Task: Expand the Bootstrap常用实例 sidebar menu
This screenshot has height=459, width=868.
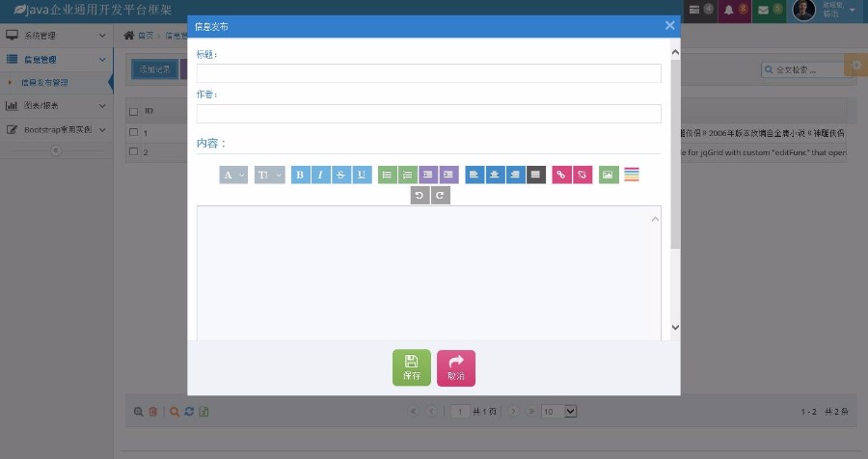Action: (57, 129)
